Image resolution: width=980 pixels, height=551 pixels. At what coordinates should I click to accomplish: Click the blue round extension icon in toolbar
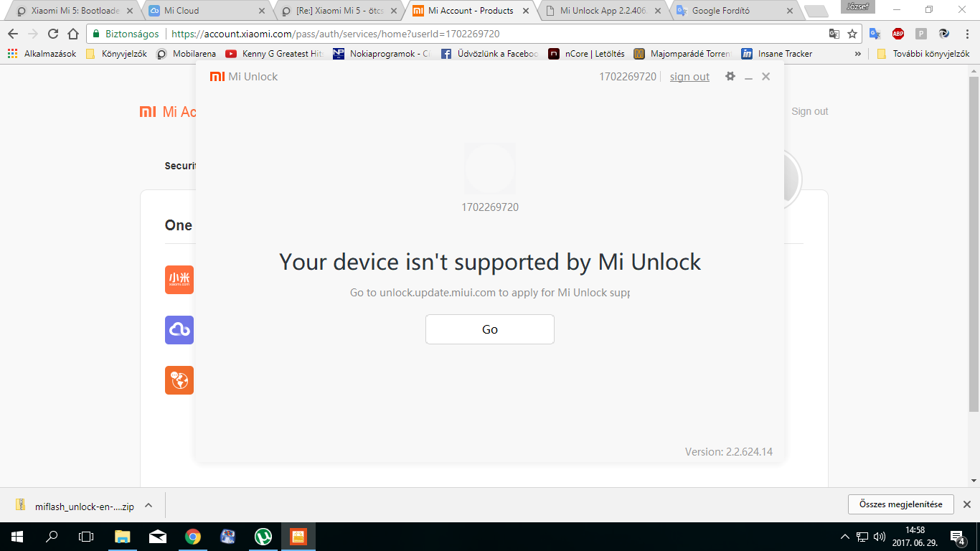tap(944, 34)
